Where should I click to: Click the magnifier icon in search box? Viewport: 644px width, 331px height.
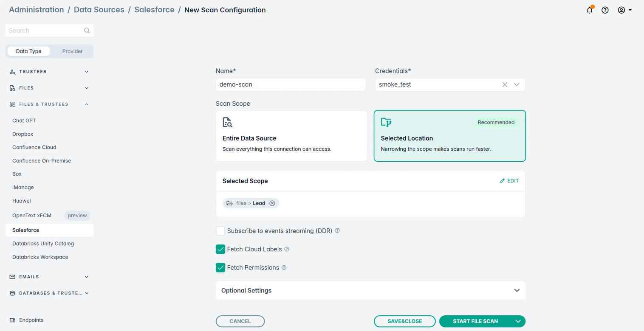[x=87, y=31]
